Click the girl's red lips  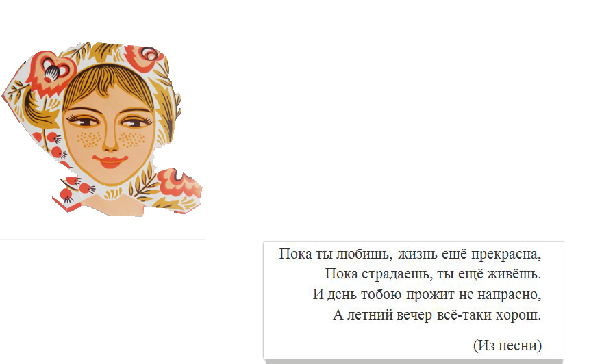coord(110,161)
